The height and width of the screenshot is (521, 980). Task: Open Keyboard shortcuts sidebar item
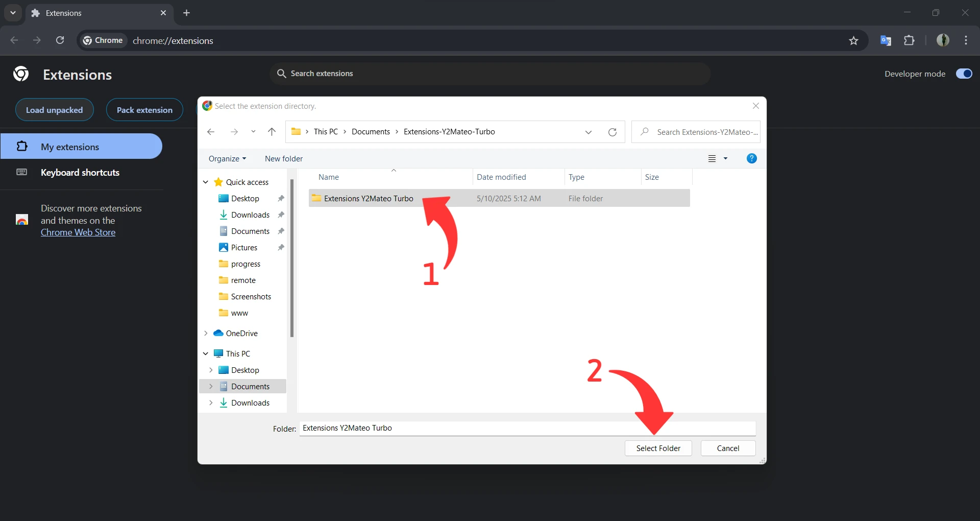tap(80, 173)
